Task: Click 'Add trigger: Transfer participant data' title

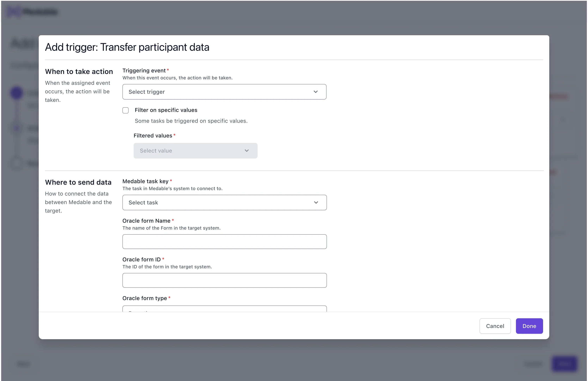Action: click(127, 47)
